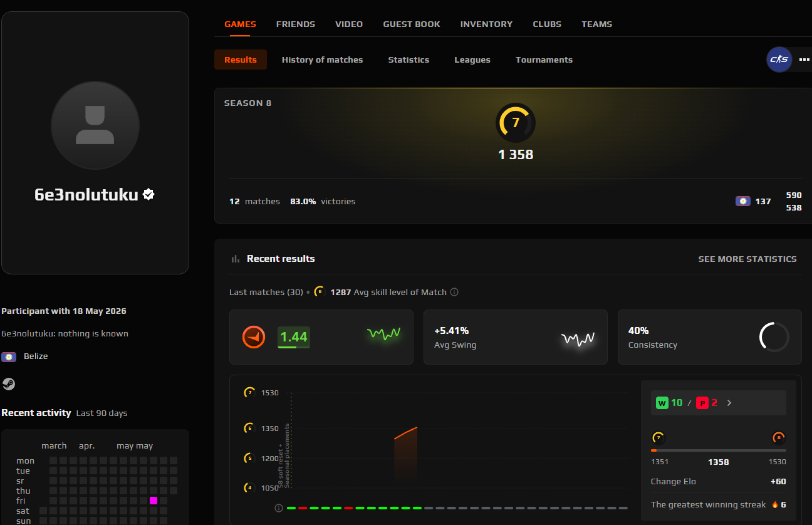This screenshot has width=812, height=525.
Task: Click the Elo progress bar from 1351 to 1530
Action: point(719,450)
